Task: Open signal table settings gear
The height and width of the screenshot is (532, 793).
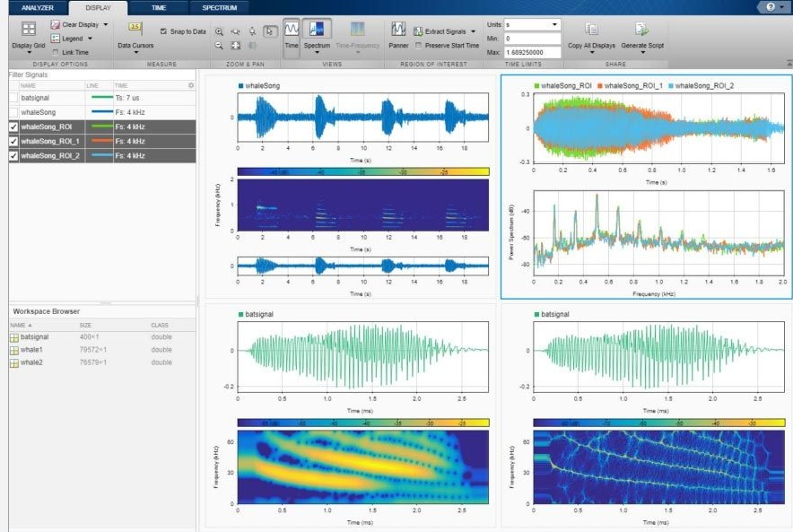Action: click(191, 85)
